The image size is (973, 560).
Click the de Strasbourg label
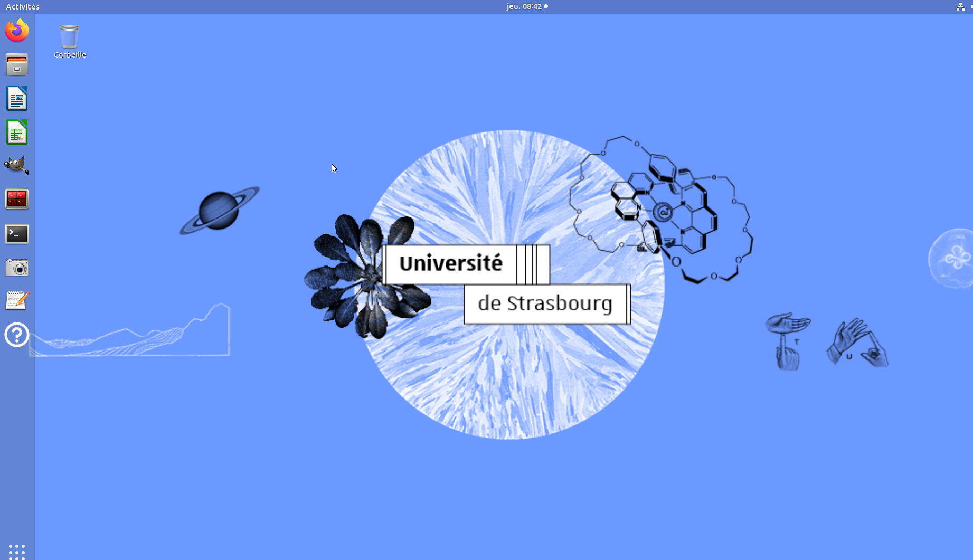coord(545,303)
